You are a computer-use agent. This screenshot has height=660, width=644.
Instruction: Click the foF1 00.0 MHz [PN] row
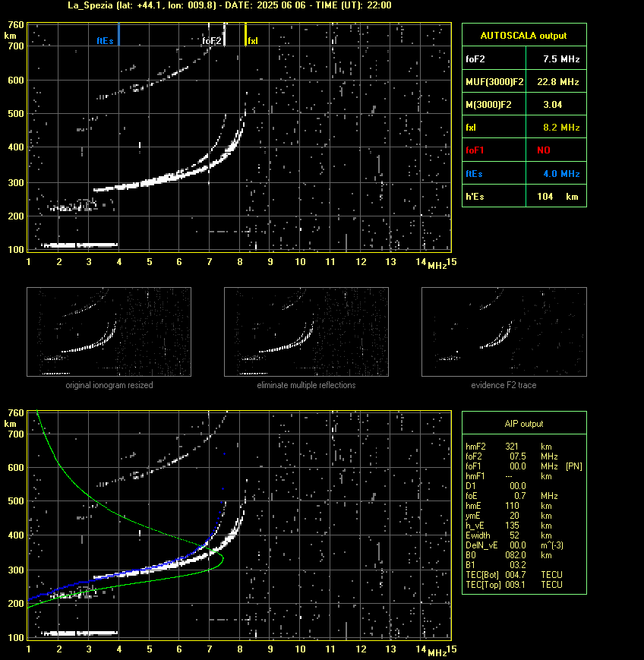click(x=524, y=466)
